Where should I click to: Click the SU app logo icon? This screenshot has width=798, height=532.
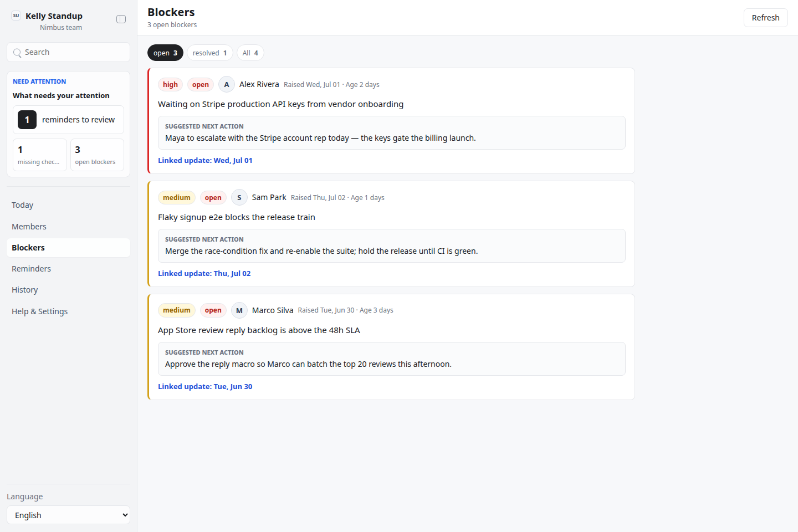[x=16, y=16]
